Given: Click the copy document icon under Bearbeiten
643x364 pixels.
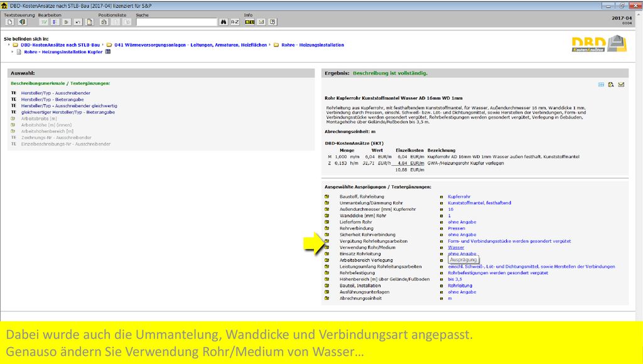Looking at the screenshot, I should 89,22.
